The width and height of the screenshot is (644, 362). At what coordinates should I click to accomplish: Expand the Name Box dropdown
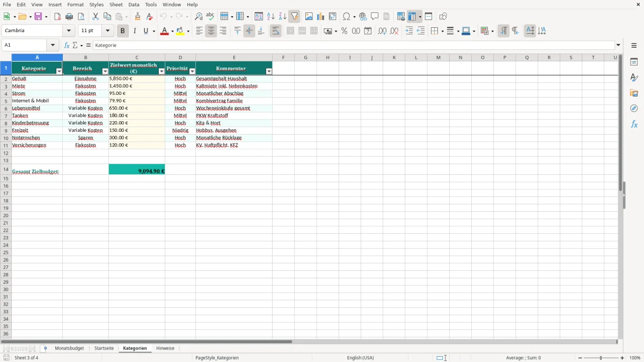coord(53,46)
